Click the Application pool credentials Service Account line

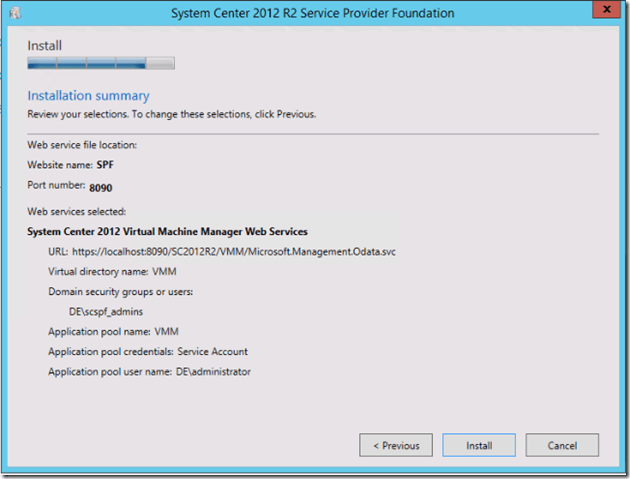click(147, 352)
